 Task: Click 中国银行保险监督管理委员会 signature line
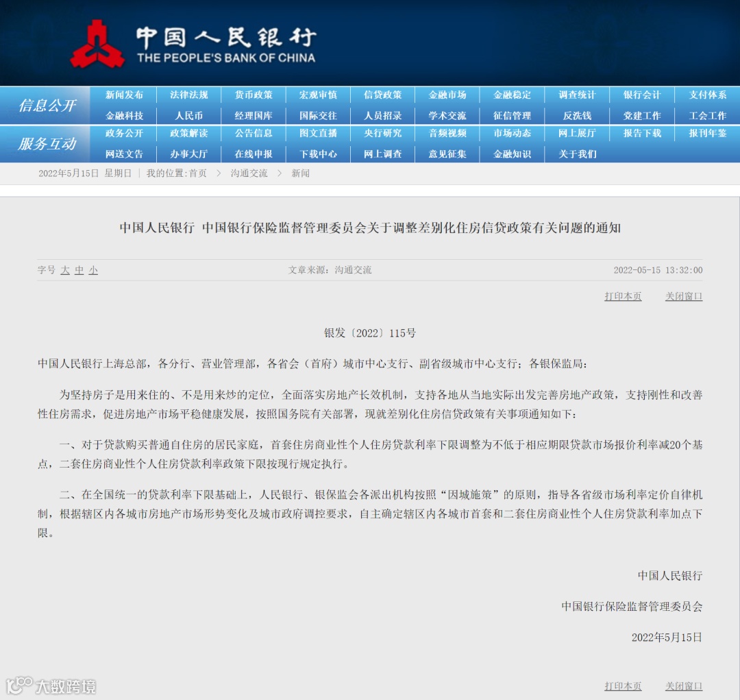(632, 607)
